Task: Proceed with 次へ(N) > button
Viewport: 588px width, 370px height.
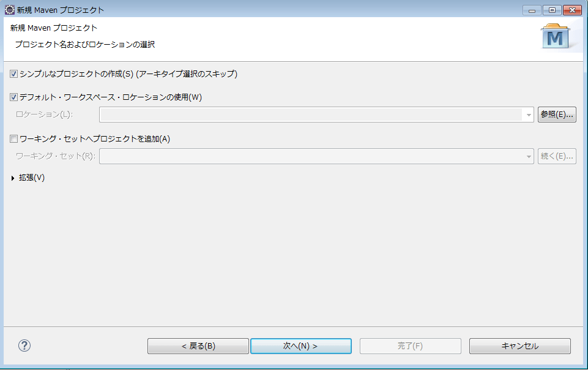Action: pyautogui.click(x=301, y=346)
